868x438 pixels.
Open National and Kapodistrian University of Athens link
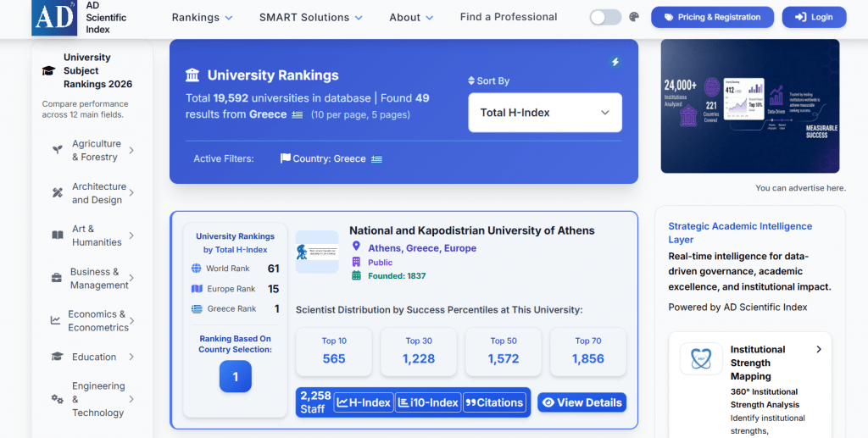tap(471, 230)
